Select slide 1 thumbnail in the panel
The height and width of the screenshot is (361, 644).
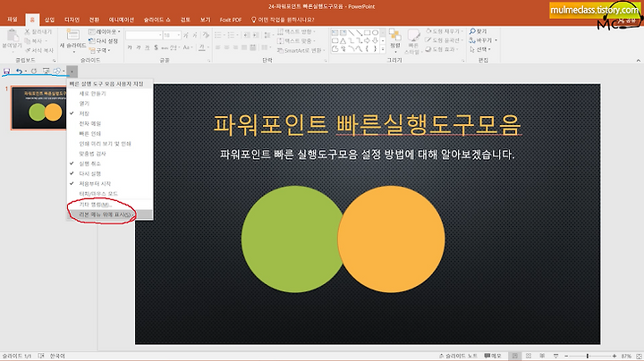tap(39, 108)
